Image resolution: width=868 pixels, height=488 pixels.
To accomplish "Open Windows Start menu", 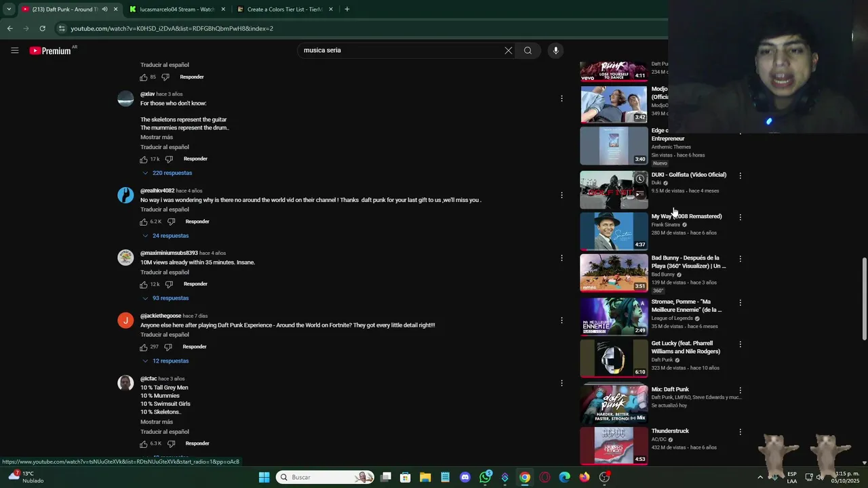I will point(264,477).
